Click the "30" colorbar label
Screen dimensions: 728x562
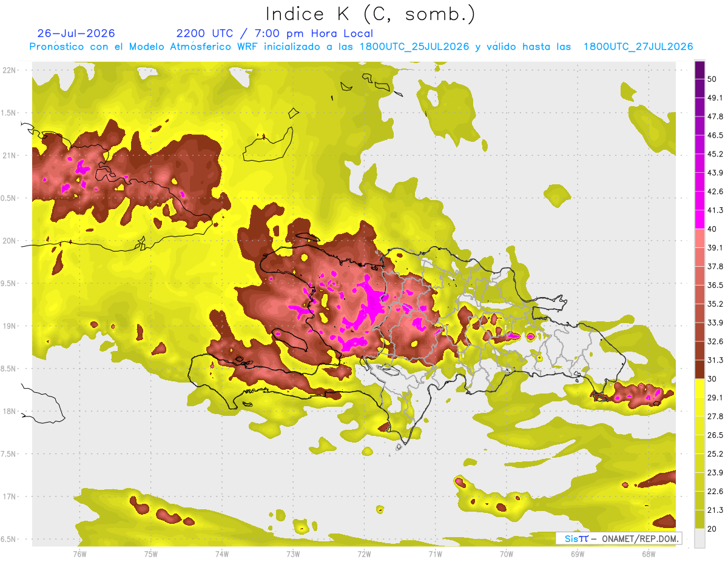click(712, 379)
